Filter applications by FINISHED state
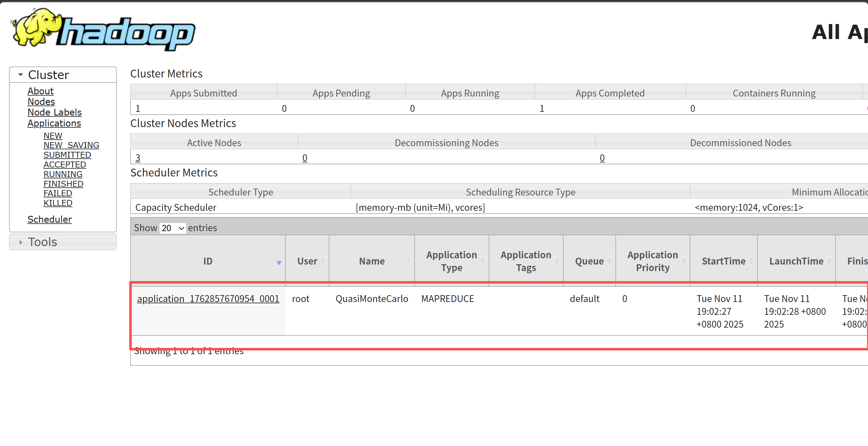 [63, 184]
